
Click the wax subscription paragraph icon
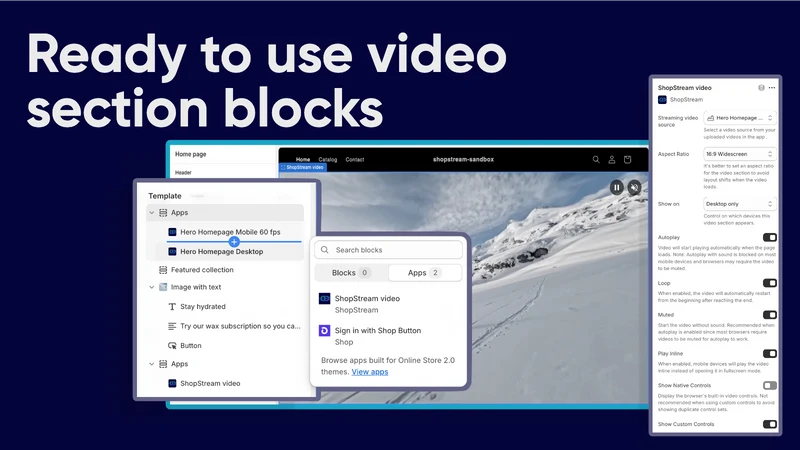click(172, 326)
